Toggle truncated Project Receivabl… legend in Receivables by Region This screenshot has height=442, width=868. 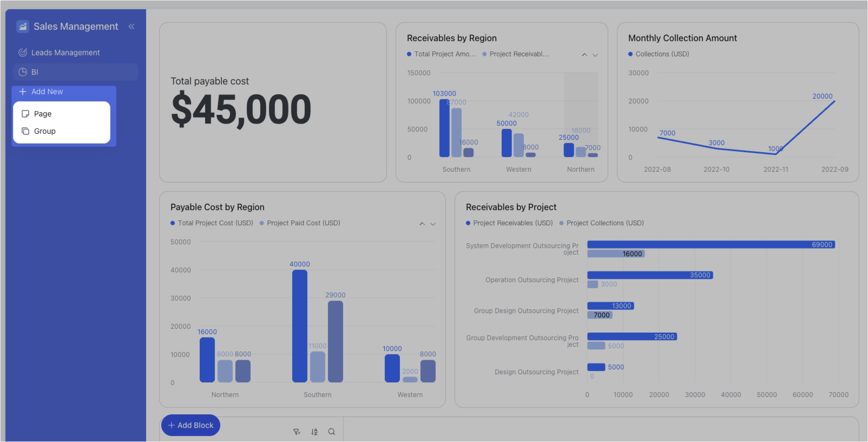pos(515,54)
